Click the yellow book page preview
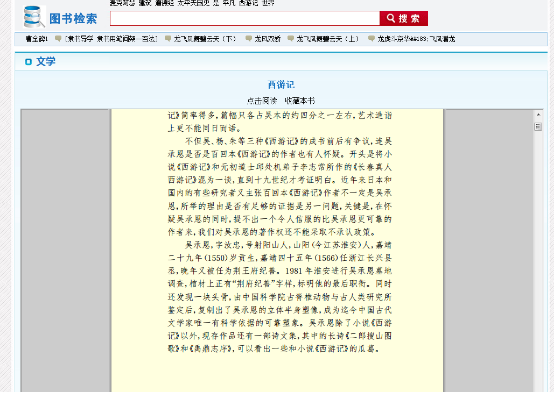Screen dimensions: 554x393 (277, 250)
